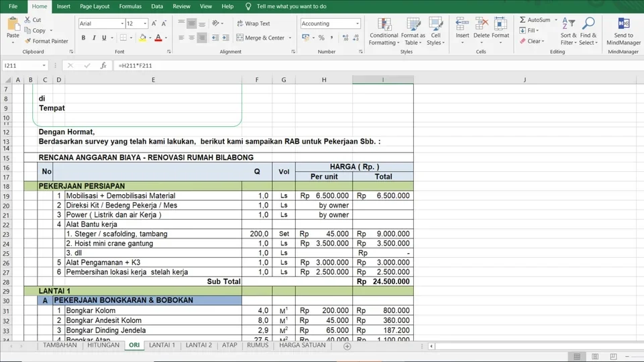Switch to the LANTAI 1 sheet tab
Screen dimensions: 644x362
pos(162,345)
